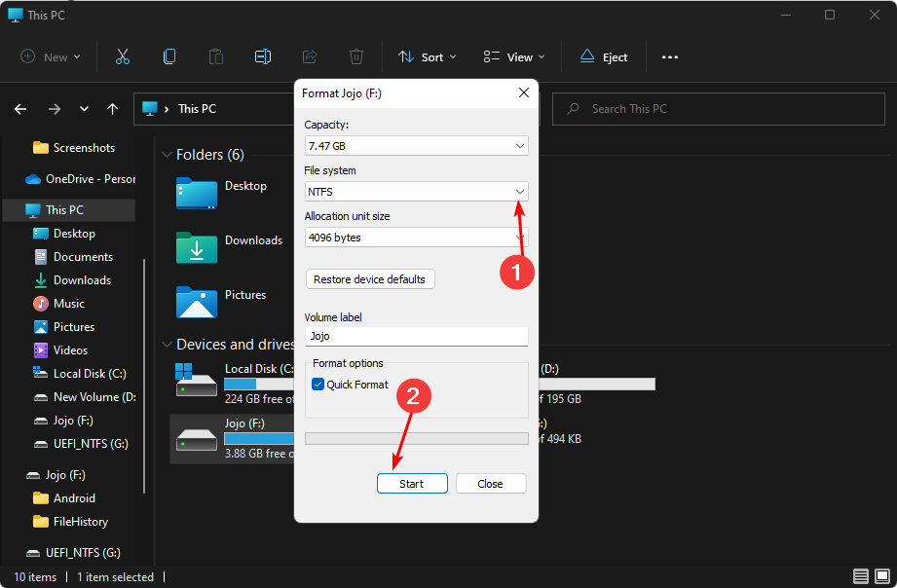
Task: Switch to details view icon in status bar
Action: [860, 576]
